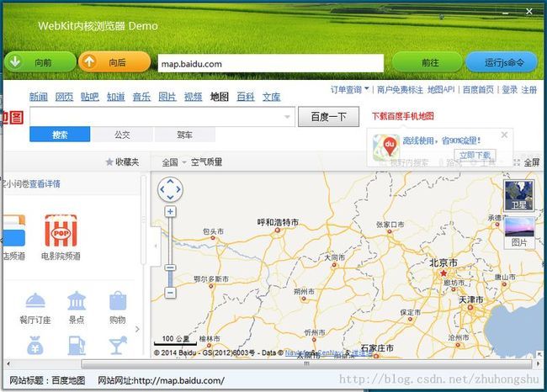Click the 呼和浩特市 city label on map

[x=278, y=222]
